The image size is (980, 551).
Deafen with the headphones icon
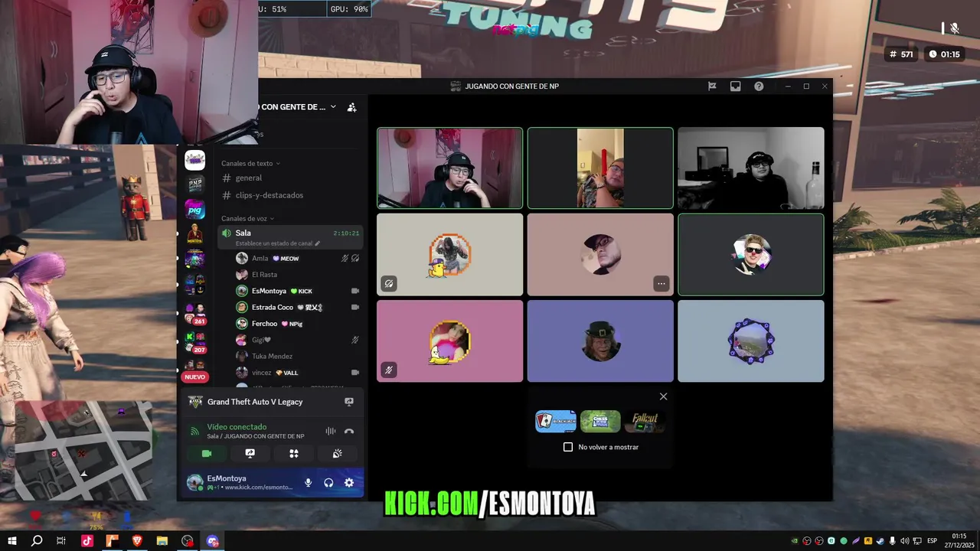point(328,483)
